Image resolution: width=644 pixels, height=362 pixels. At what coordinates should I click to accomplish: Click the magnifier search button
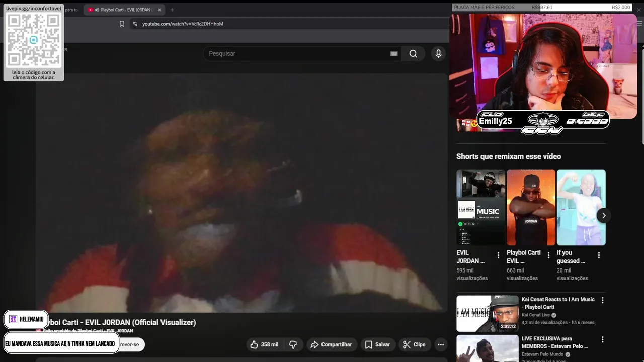click(413, 54)
